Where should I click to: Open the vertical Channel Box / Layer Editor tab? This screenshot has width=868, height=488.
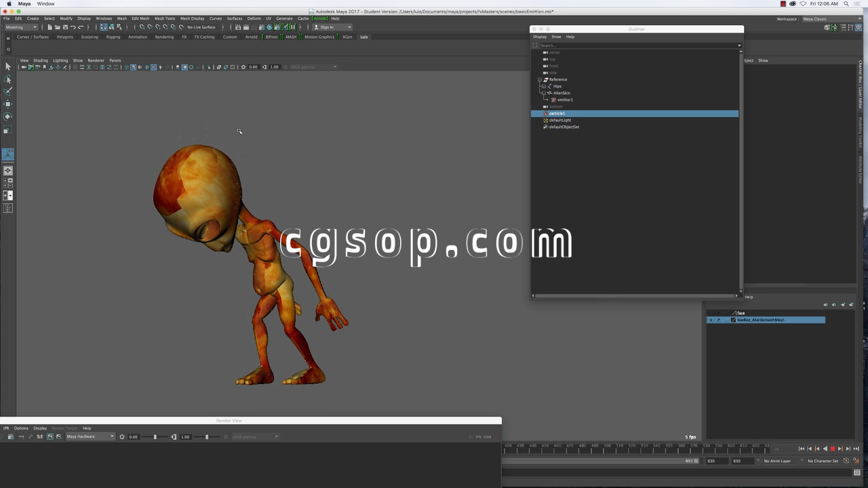(861, 85)
